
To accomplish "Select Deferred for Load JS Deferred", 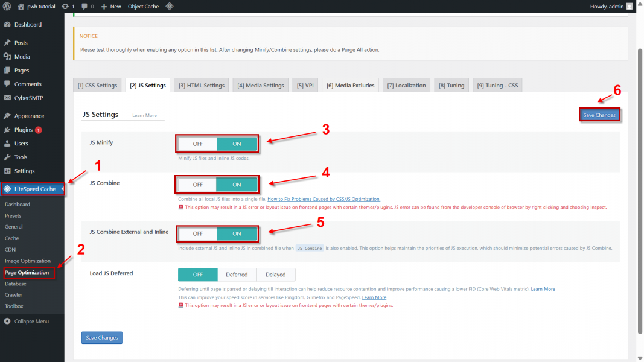I will (237, 275).
